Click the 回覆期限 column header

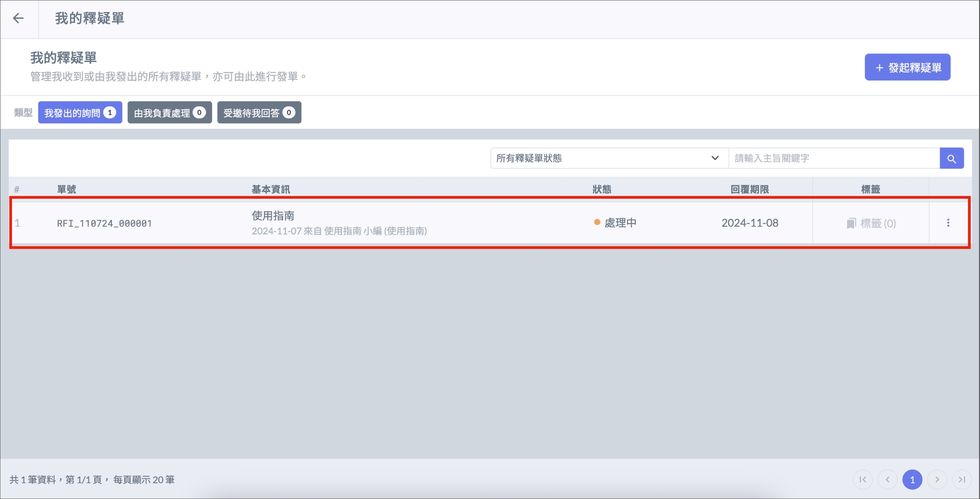pyautogui.click(x=749, y=189)
